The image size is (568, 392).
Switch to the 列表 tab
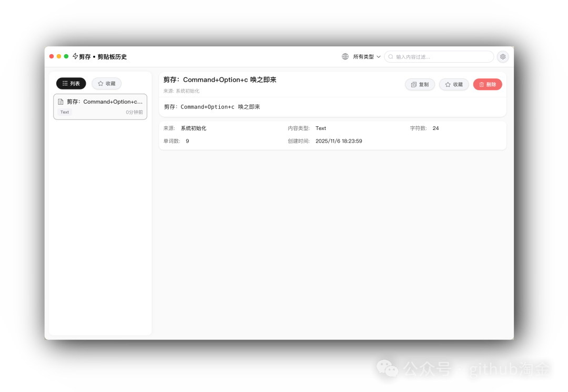pos(71,83)
